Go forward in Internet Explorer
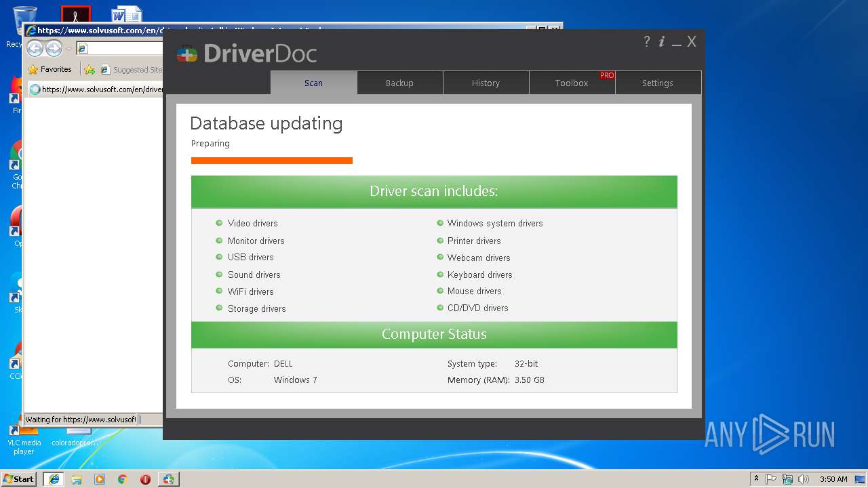The image size is (868, 488). 54,48
